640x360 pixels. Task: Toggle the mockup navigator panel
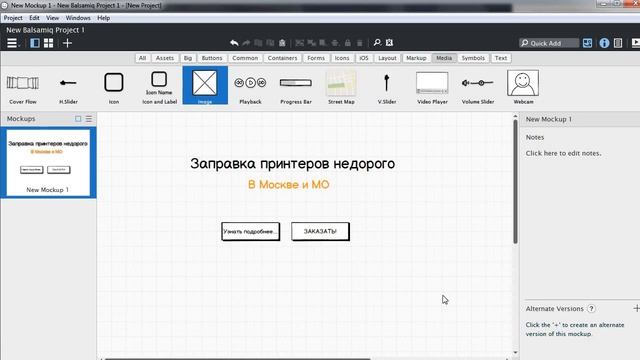point(35,43)
